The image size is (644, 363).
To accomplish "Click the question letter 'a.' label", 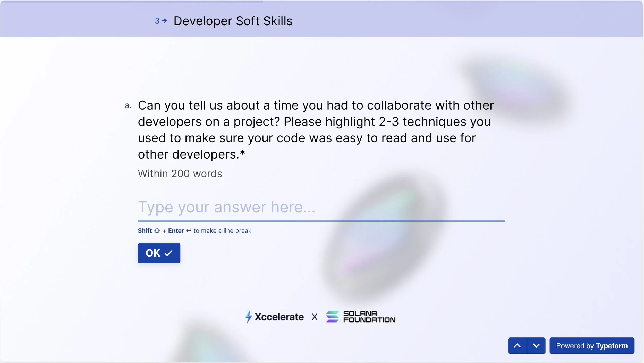I will (x=128, y=105).
